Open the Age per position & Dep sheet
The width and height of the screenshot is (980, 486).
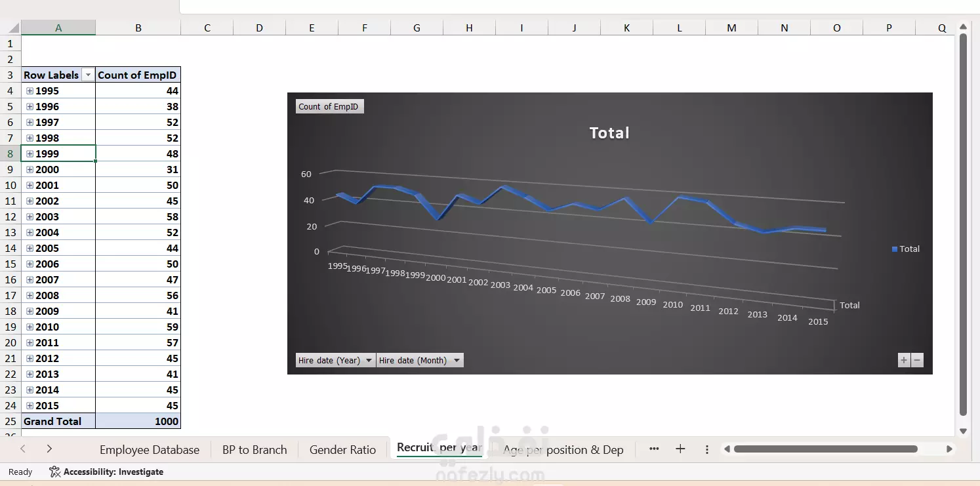563,449
